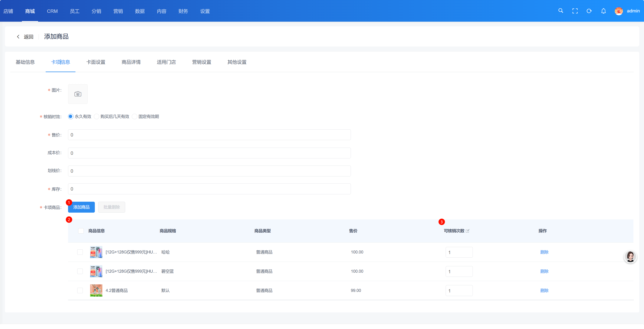
Task: Switch to 基础信息 tab
Action: pos(25,62)
